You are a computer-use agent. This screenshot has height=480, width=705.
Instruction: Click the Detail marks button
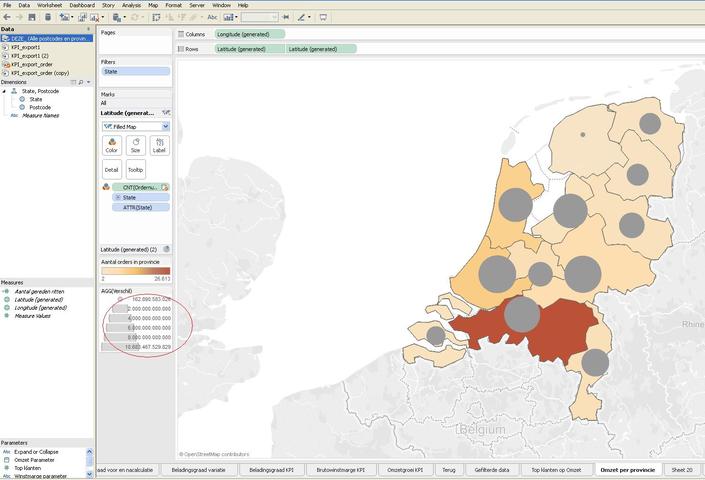[x=111, y=169]
